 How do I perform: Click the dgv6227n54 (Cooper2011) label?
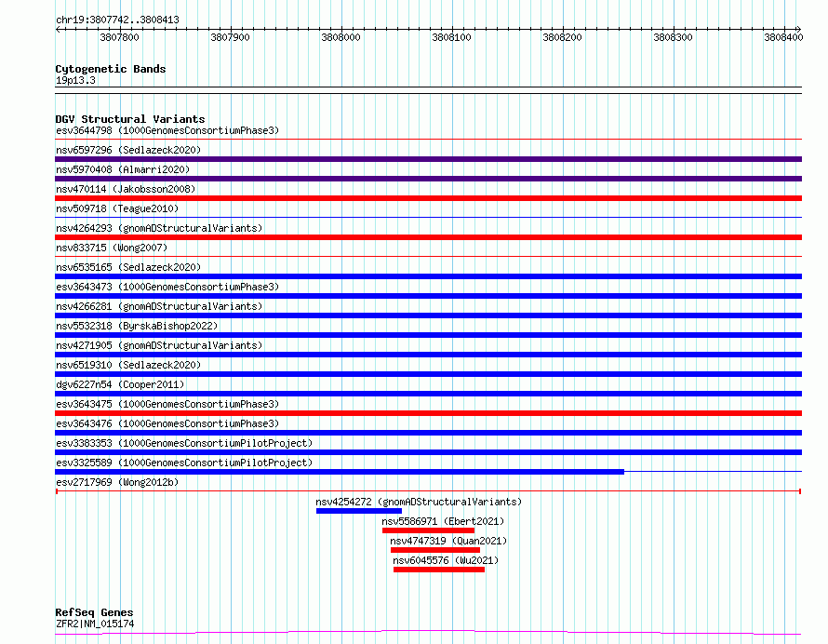(x=120, y=384)
